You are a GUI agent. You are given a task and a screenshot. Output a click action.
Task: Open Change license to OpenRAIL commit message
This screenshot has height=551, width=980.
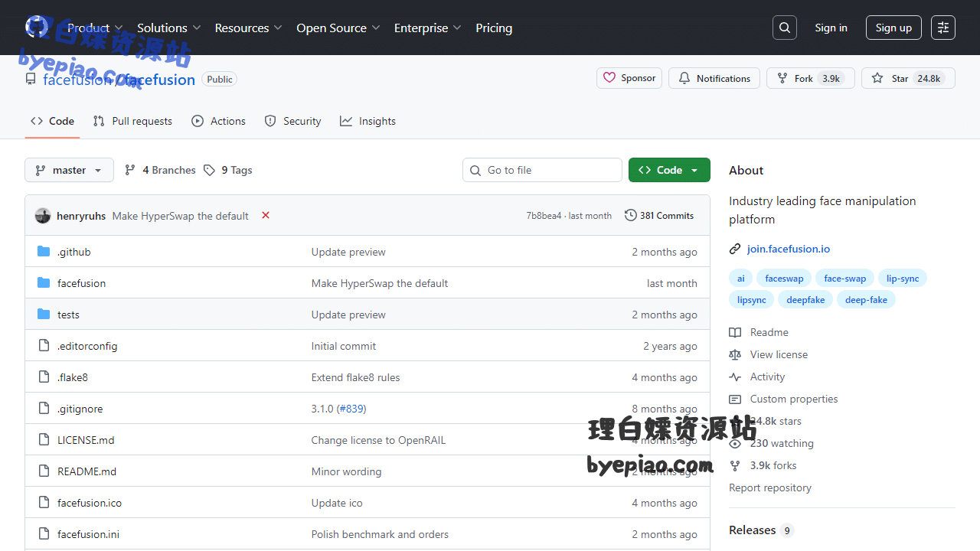coord(378,440)
